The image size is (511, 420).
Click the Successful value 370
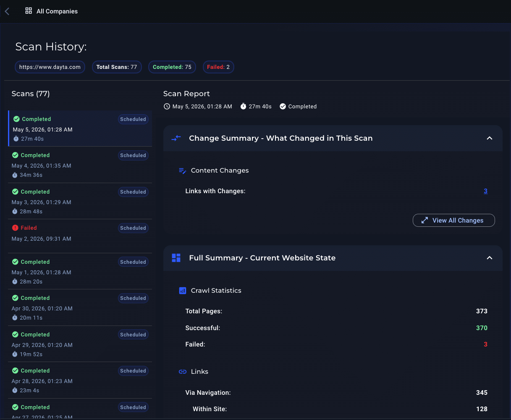[482, 328]
